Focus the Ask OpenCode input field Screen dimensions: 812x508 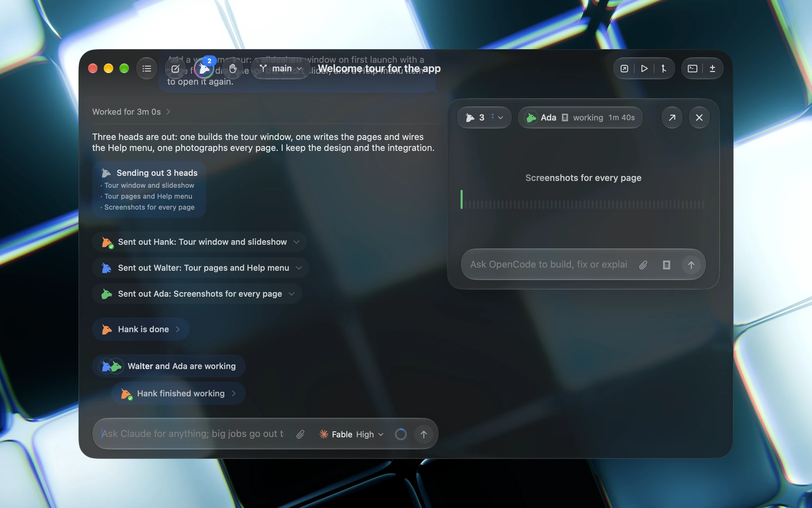(548, 265)
